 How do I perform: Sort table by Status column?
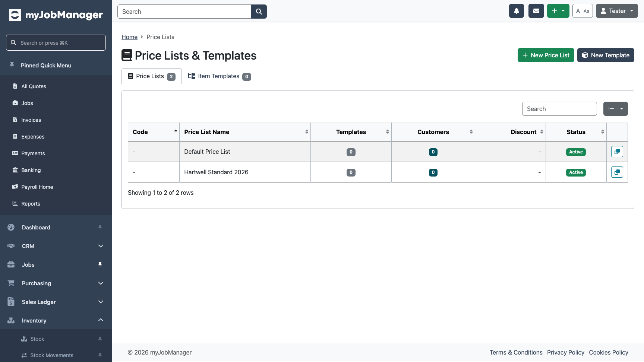coord(576,132)
